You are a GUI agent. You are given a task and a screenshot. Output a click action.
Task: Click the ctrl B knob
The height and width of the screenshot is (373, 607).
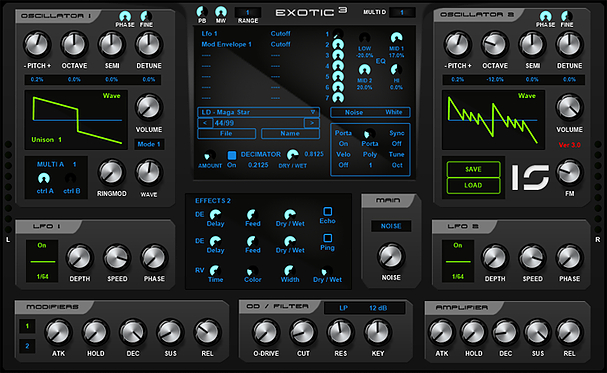(x=70, y=179)
